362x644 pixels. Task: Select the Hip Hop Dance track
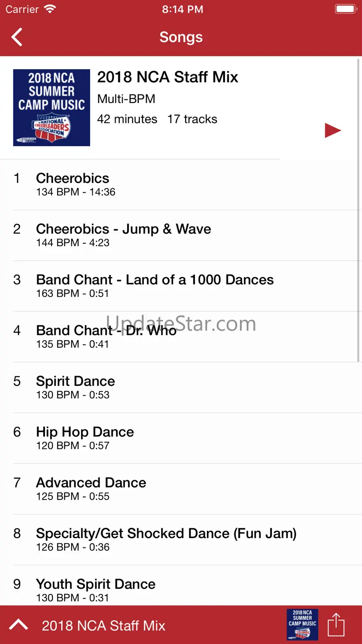[x=85, y=437]
